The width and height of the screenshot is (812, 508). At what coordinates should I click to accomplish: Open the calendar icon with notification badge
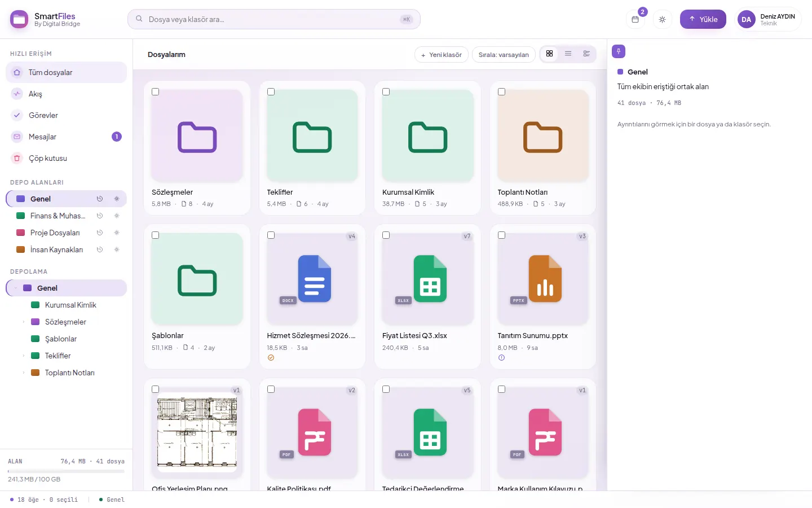point(635,19)
